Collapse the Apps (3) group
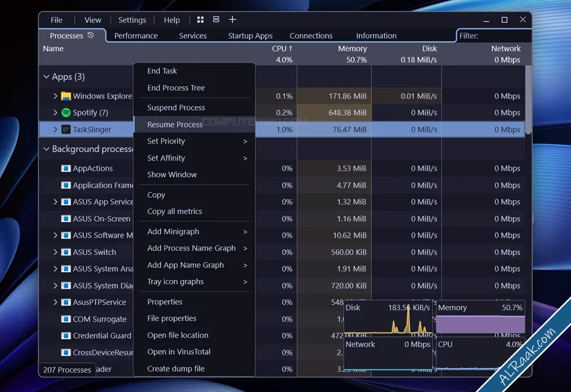Viewport: 571px width, 392px height. [46, 76]
